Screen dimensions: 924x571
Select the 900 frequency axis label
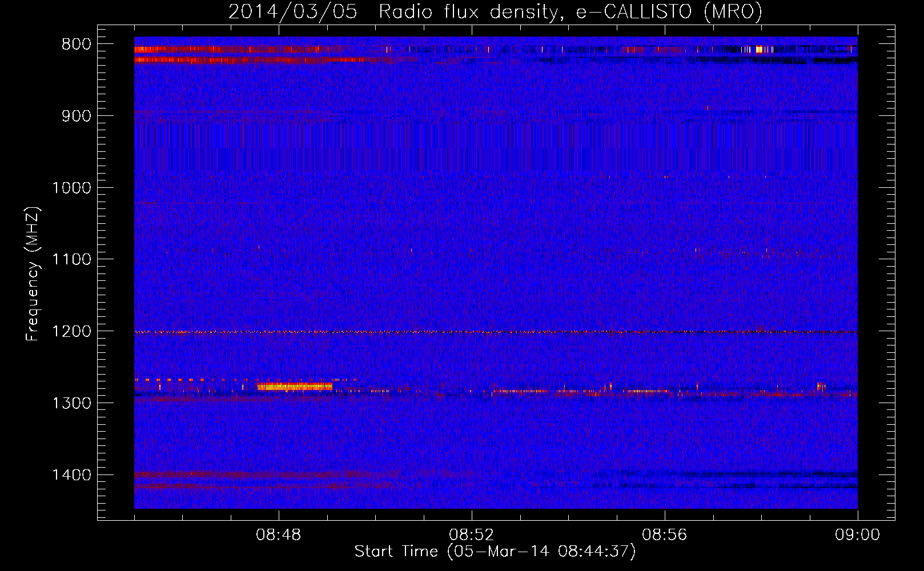[x=76, y=116]
